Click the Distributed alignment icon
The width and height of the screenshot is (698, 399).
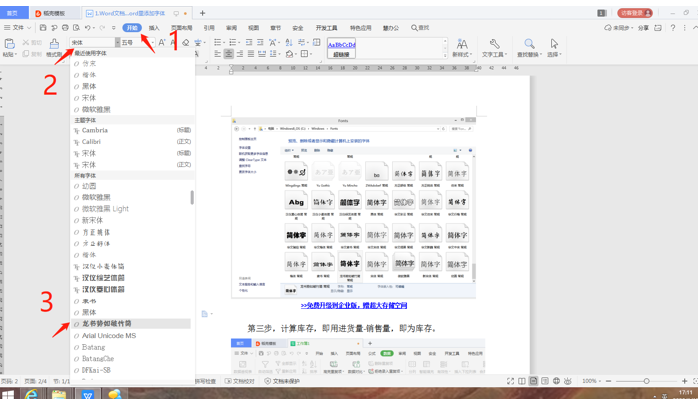coord(262,54)
